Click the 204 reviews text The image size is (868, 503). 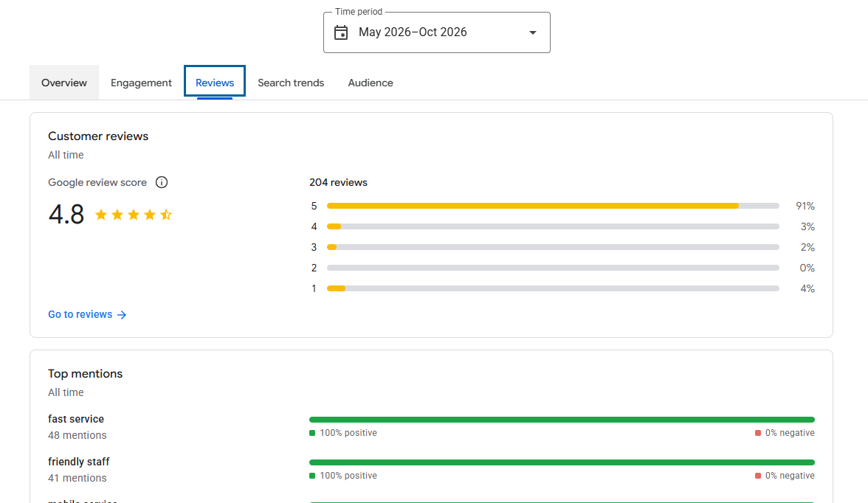(338, 183)
